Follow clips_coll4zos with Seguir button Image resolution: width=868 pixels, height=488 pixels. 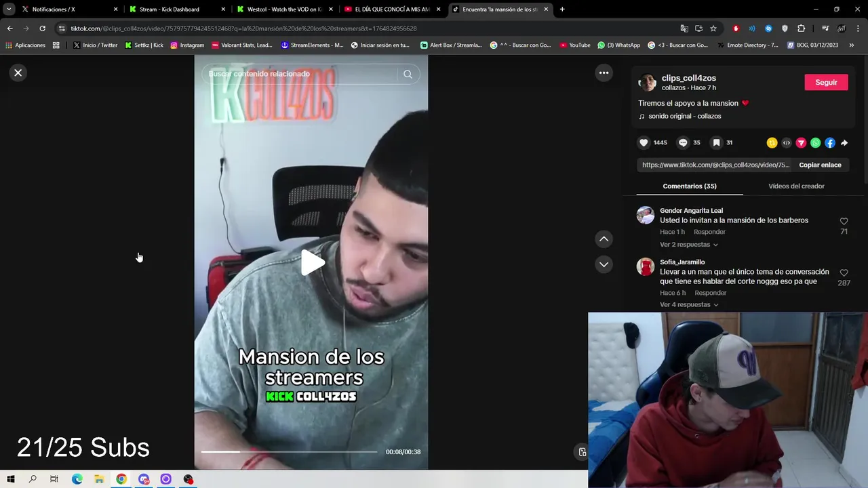tap(826, 82)
